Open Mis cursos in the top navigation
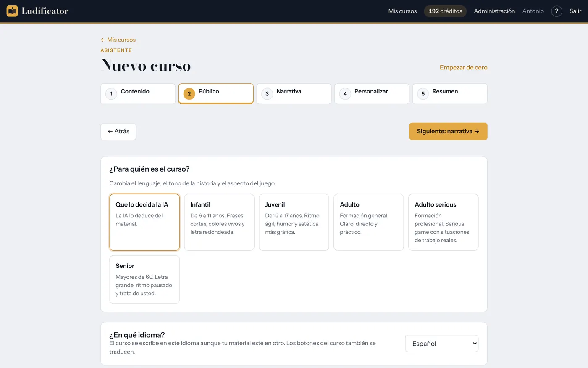The height and width of the screenshot is (368, 588). pos(402,11)
